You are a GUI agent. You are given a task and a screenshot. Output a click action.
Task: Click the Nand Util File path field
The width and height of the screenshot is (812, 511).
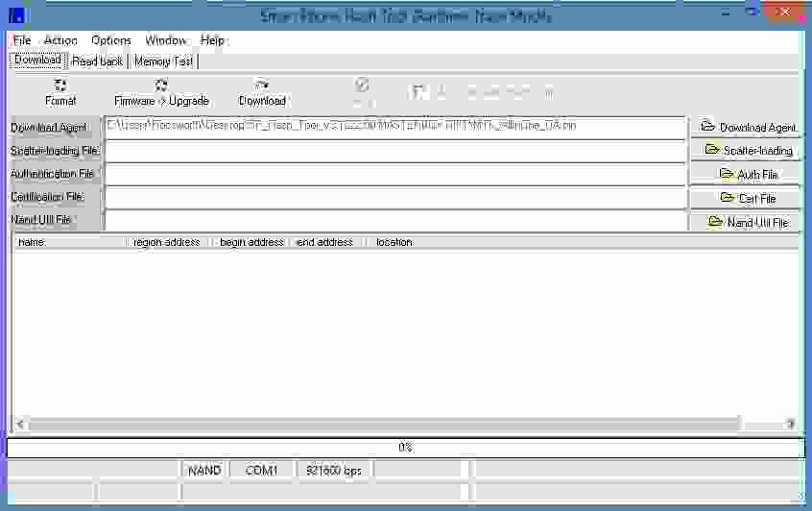click(x=394, y=221)
